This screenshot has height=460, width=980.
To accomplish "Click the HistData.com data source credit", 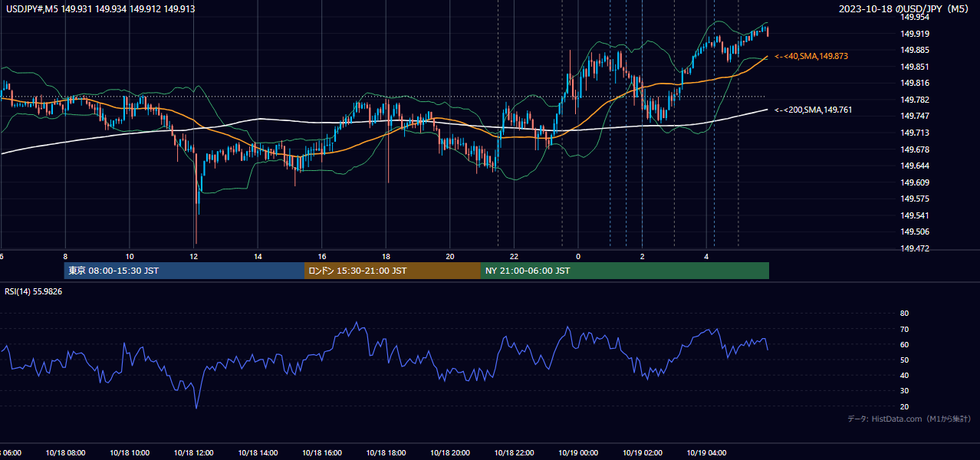I will [909, 419].
